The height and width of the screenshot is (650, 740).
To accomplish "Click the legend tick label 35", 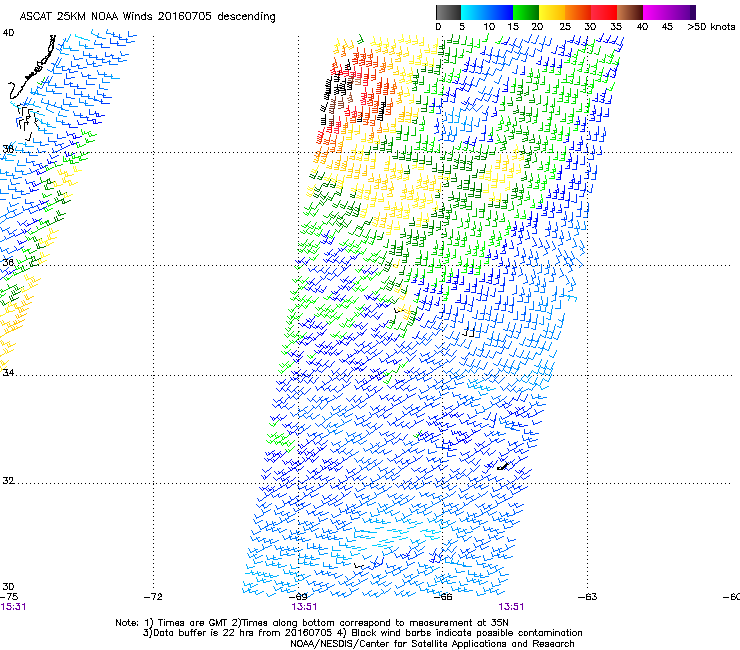I will pyautogui.click(x=616, y=26).
